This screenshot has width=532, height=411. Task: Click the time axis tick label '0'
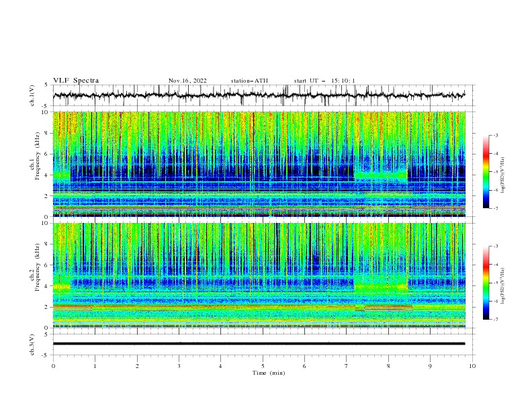tap(53, 366)
